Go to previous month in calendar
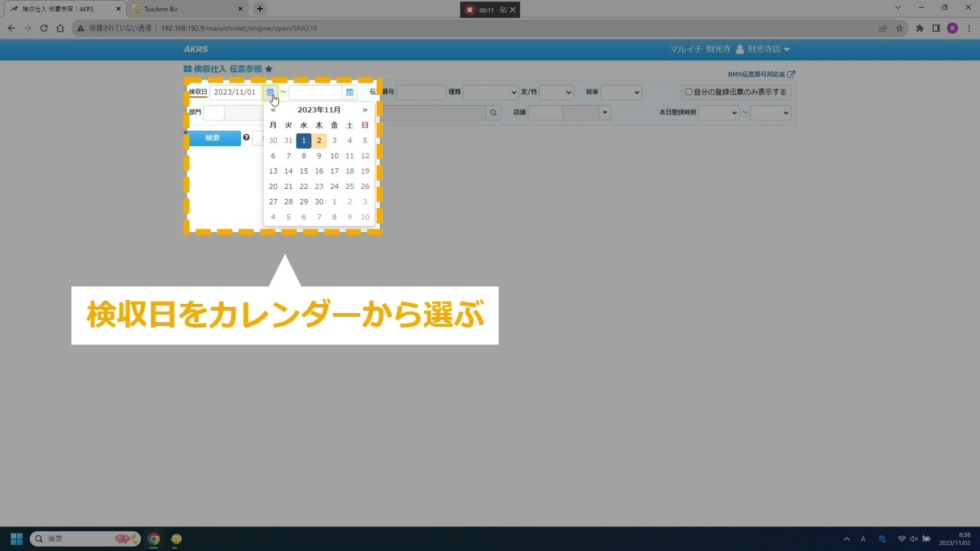Viewport: 980px width, 551px height. coord(273,110)
